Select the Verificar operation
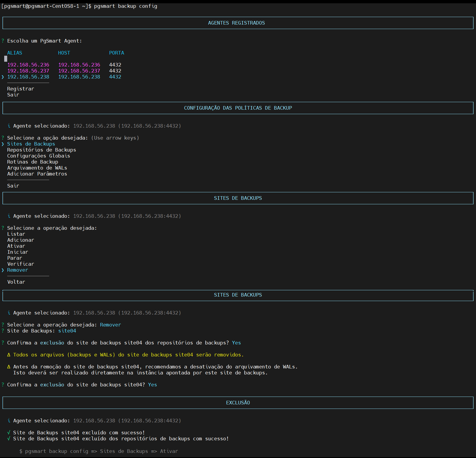Image resolution: width=476 pixels, height=458 pixels. 21,264
